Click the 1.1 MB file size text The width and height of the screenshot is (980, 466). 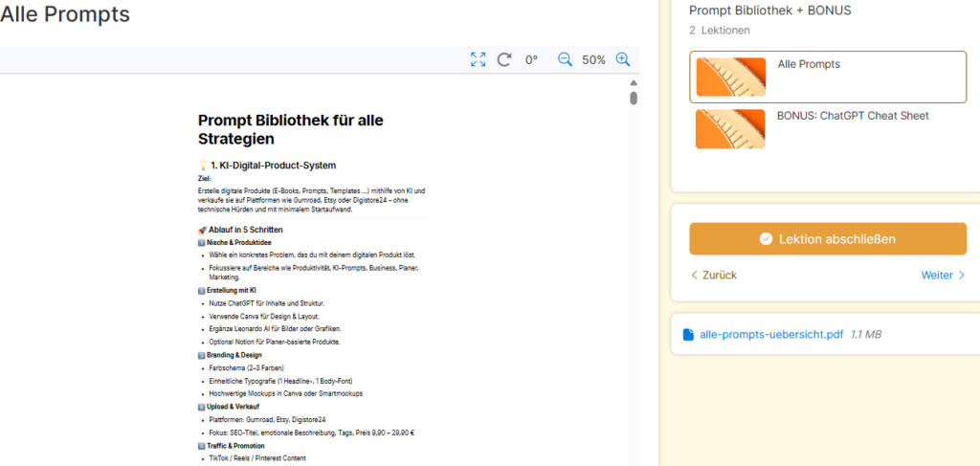tap(865, 335)
